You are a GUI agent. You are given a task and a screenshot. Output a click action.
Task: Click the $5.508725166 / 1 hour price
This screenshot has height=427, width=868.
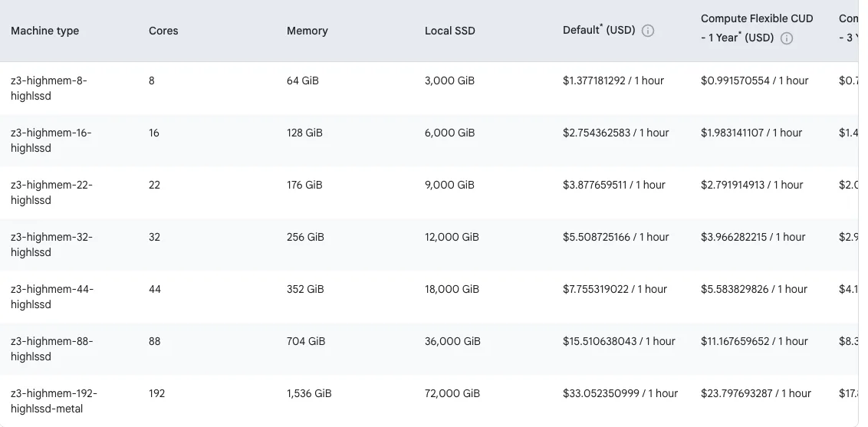pos(616,237)
